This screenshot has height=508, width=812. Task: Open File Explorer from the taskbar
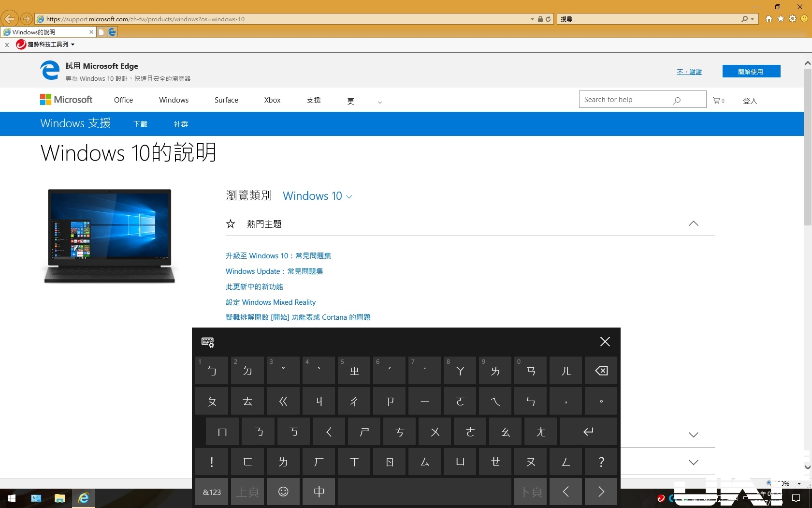(59, 498)
